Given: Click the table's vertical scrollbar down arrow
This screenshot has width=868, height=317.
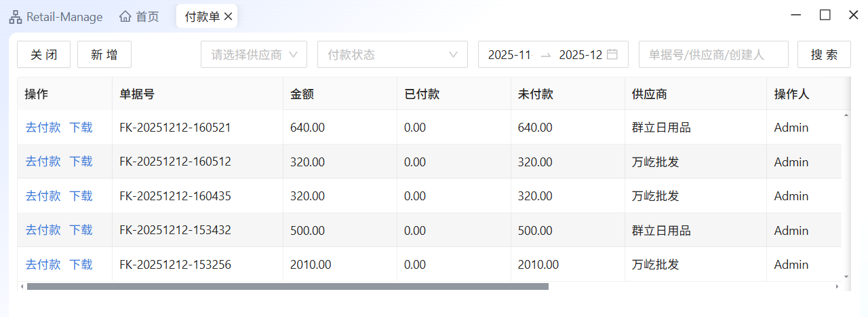Looking at the screenshot, I should pos(846,277).
